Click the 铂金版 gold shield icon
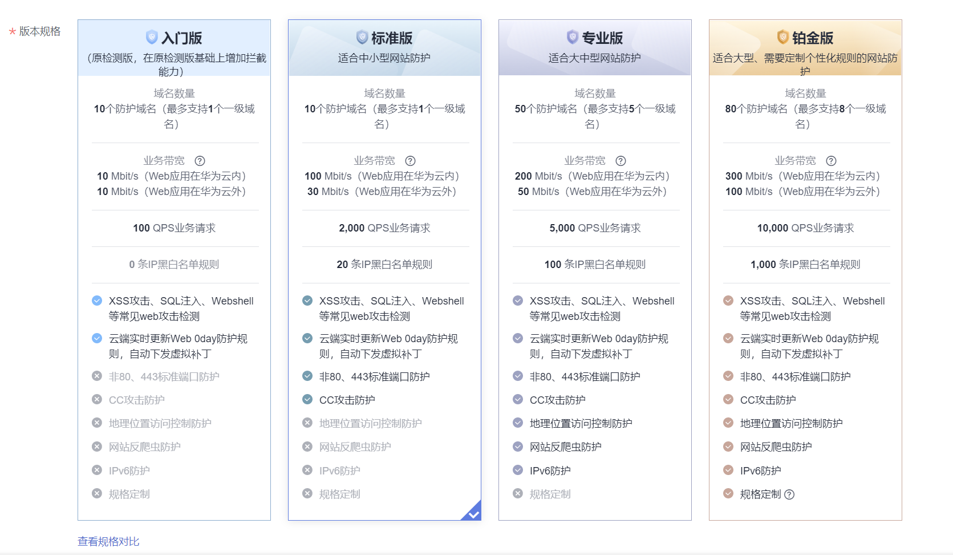Viewport: 953px width, 560px height. pyautogui.click(x=783, y=37)
